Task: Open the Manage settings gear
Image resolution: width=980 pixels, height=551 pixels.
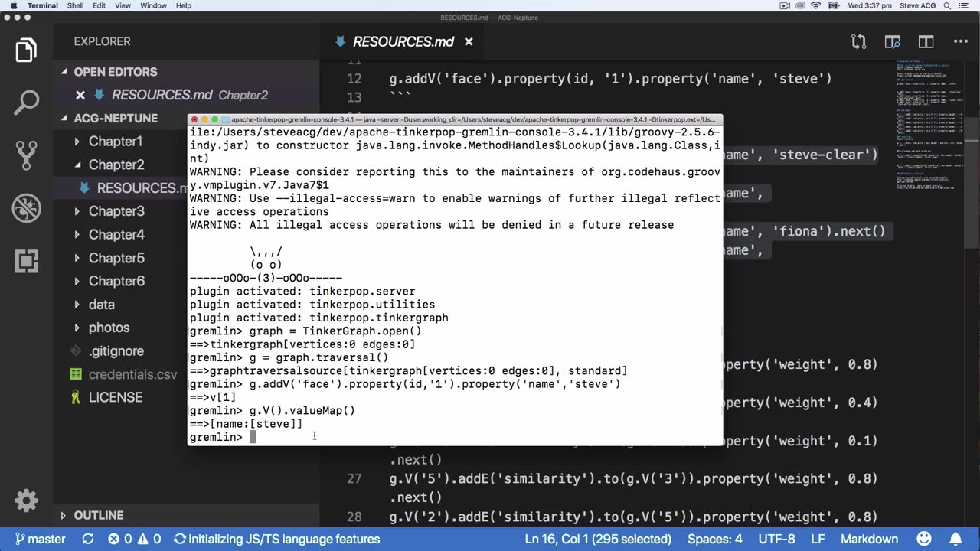Action: pyautogui.click(x=26, y=500)
